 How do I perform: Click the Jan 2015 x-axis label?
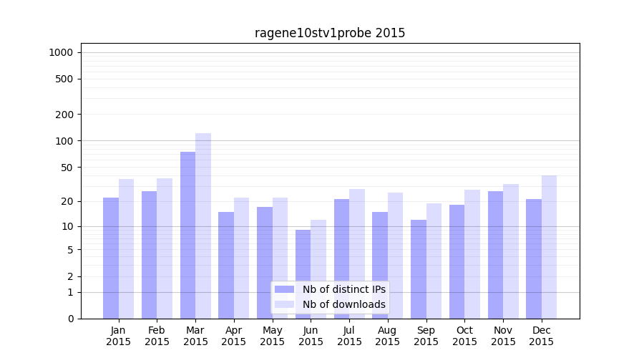(119, 336)
